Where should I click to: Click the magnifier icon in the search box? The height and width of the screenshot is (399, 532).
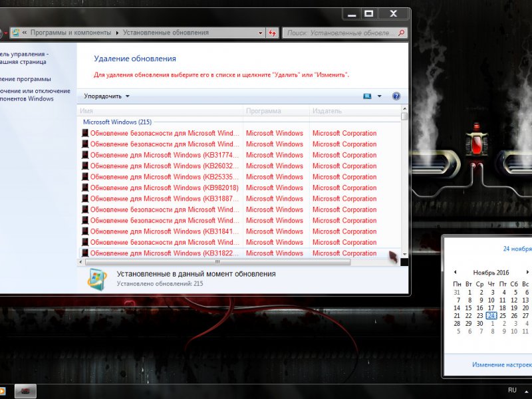pyautogui.click(x=402, y=33)
